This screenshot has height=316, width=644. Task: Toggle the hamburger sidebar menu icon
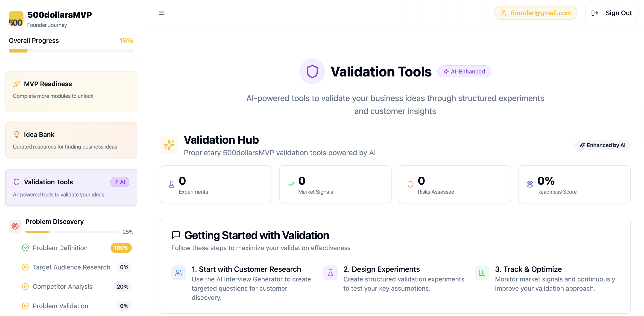[161, 13]
